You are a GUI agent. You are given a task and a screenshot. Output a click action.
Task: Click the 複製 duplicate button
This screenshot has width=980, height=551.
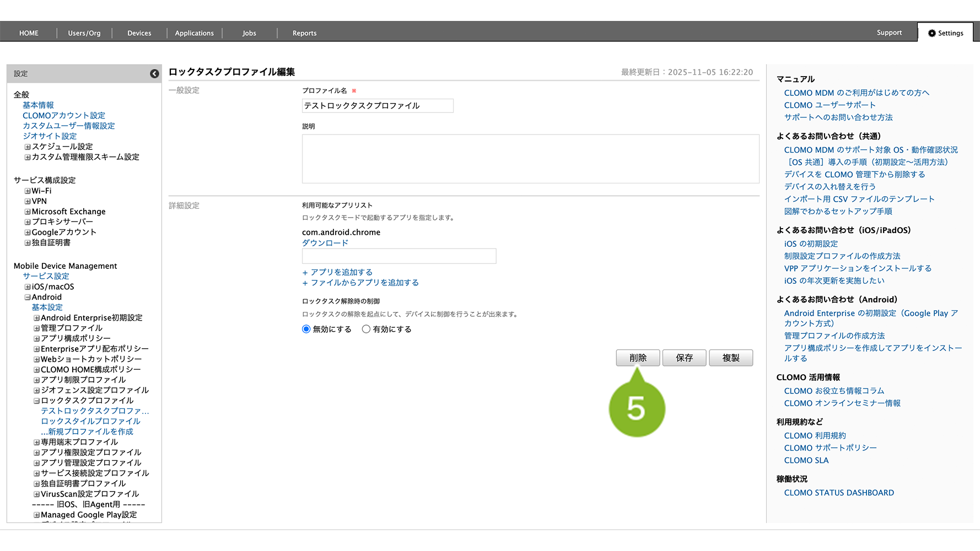tap(731, 358)
